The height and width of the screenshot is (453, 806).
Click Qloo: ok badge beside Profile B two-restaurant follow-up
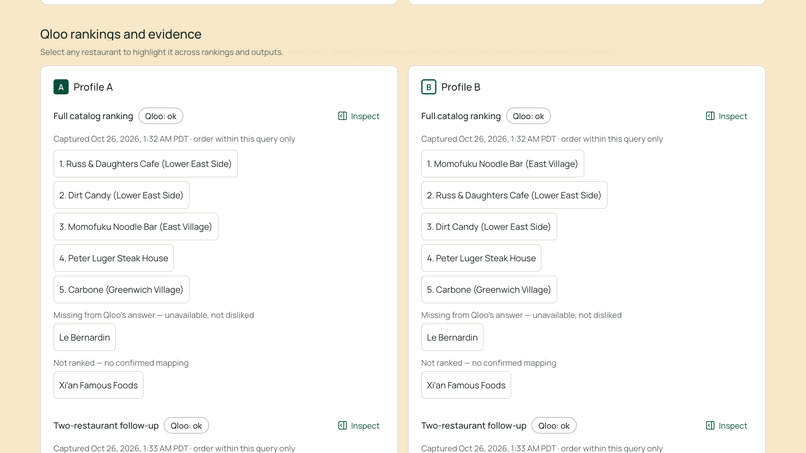tap(554, 426)
